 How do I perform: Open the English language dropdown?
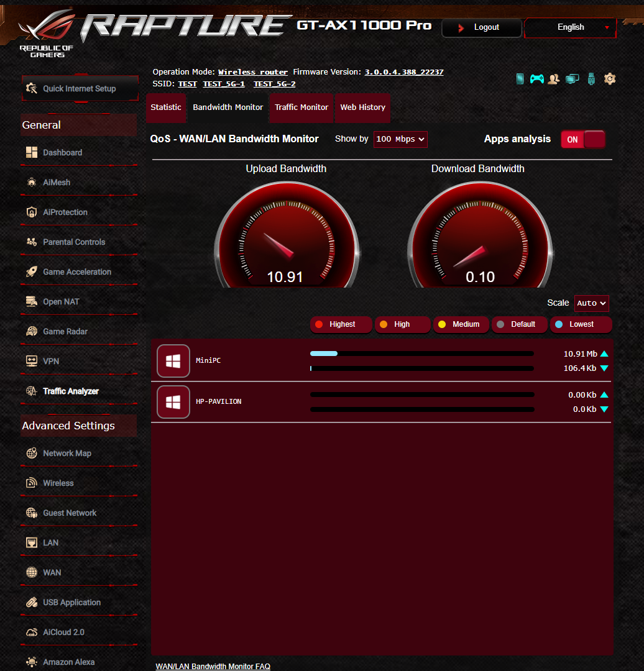[571, 27]
